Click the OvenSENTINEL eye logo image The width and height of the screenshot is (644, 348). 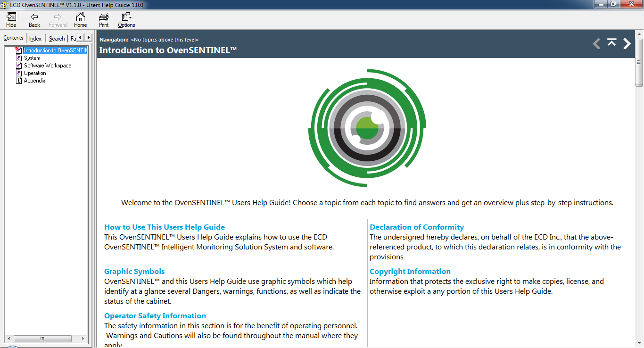click(367, 128)
